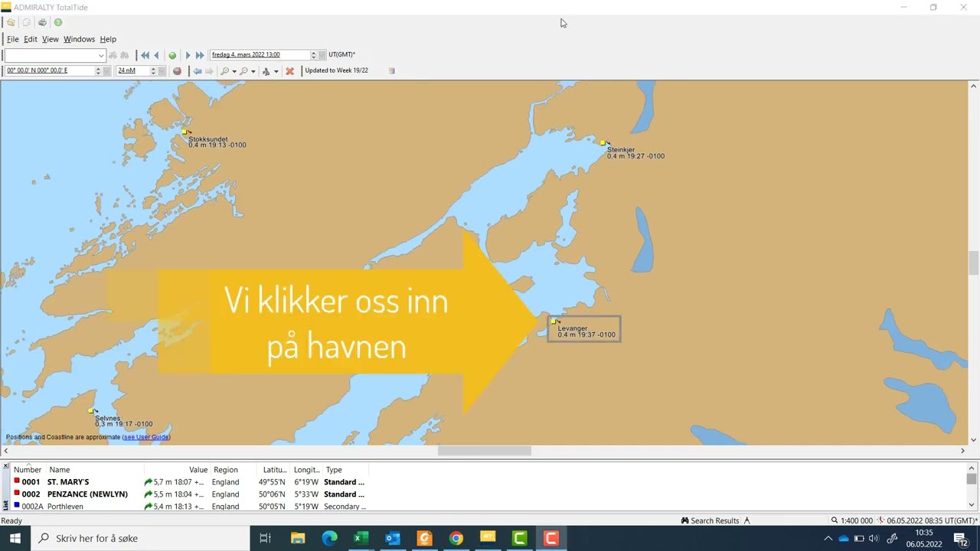Open Microsoft Edge from the taskbar

tap(329, 538)
